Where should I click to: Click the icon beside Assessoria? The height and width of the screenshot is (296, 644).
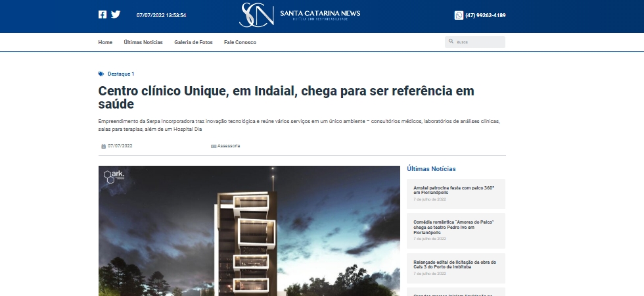214,146
